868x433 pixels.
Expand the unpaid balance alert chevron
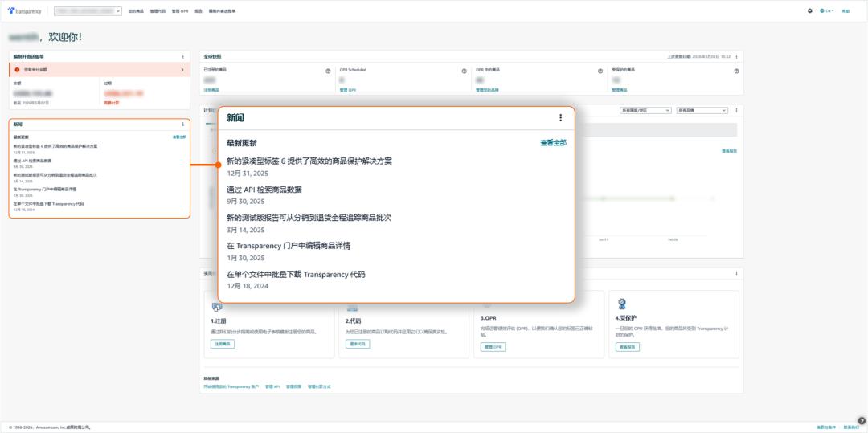(x=182, y=70)
